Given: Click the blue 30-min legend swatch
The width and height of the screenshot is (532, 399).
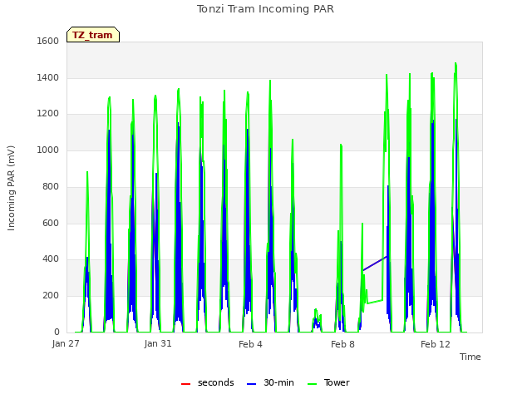Looking at the screenshot, I should pyautogui.click(x=251, y=384).
